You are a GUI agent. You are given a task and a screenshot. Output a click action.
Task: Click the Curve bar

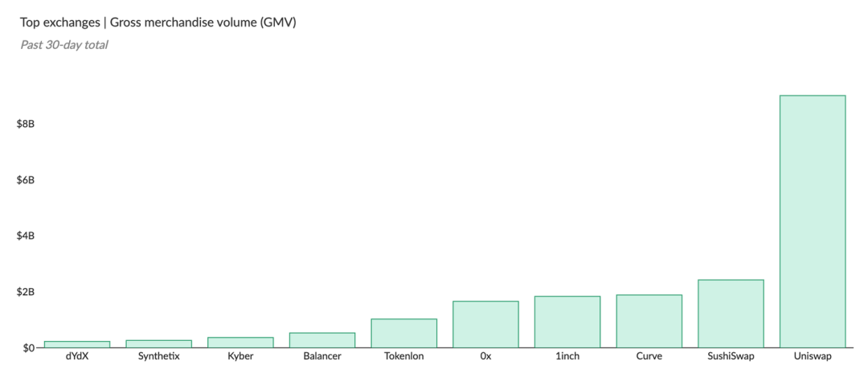(x=649, y=322)
